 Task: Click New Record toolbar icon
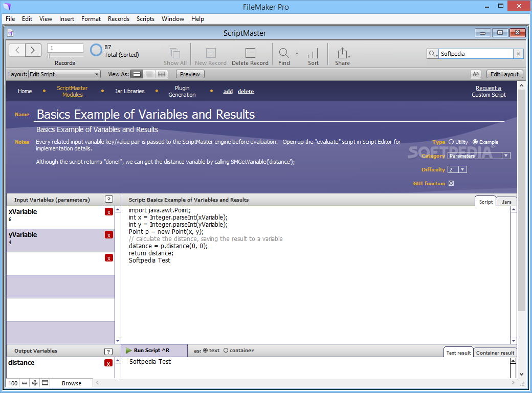pyautogui.click(x=211, y=53)
